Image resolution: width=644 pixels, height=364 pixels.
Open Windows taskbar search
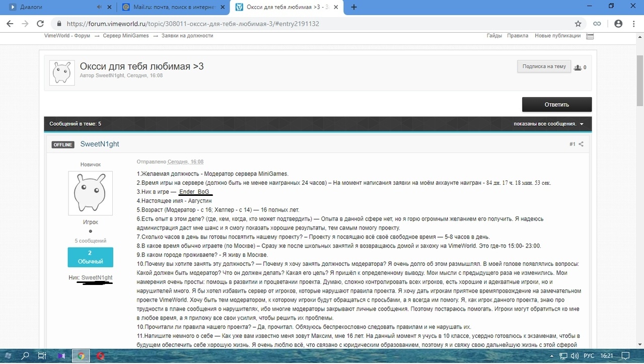pos(25,356)
